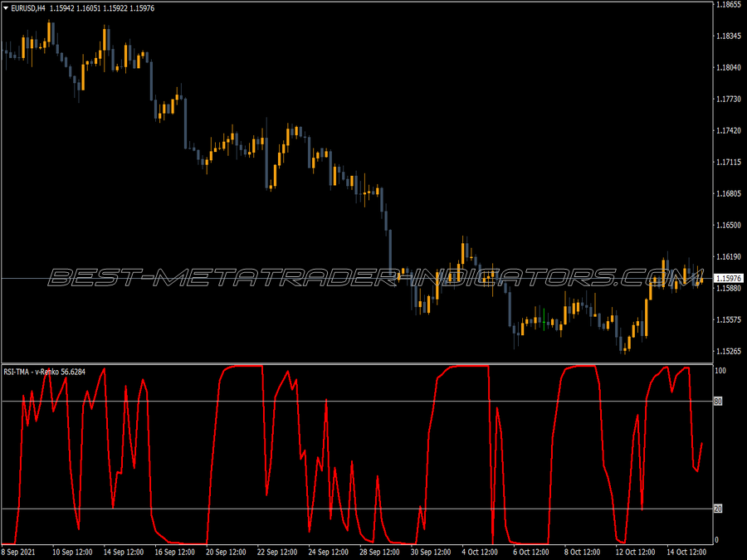Screen dimensions: 747x560
Task: Click the 8 Sep 2021 date label
Action: tap(18, 553)
